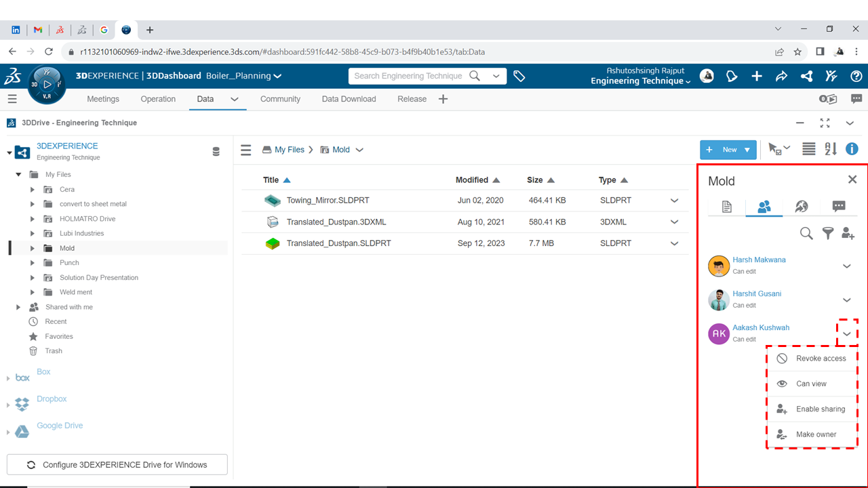Filter members with funnel icon
Image resolution: width=868 pixels, height=488 pixels.
(x=828, y=233)
